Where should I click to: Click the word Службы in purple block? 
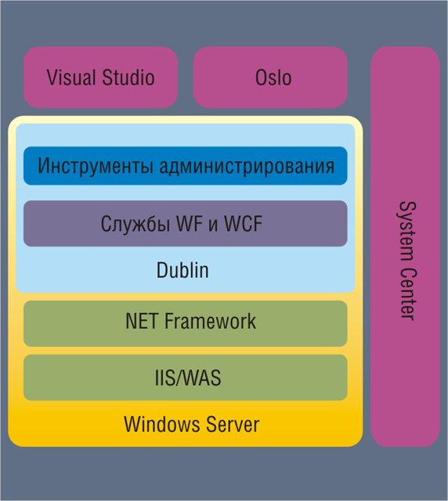click(x=135, y=223)
